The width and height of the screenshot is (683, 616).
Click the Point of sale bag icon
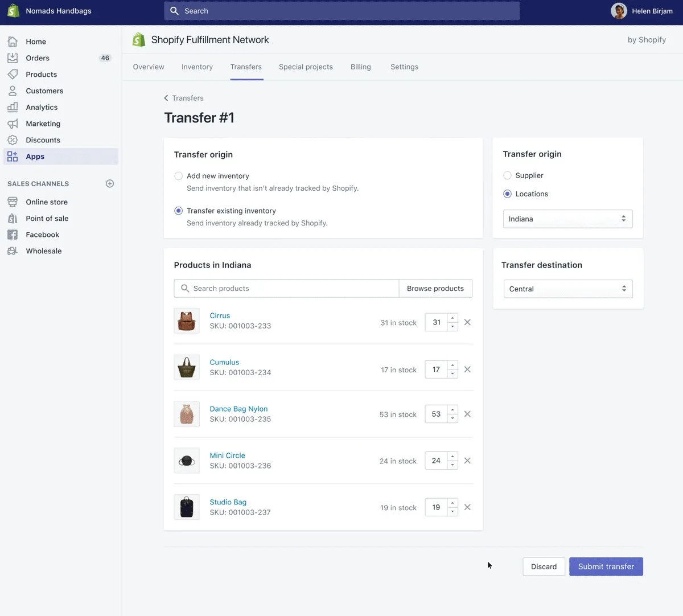(x=13, y=218)
